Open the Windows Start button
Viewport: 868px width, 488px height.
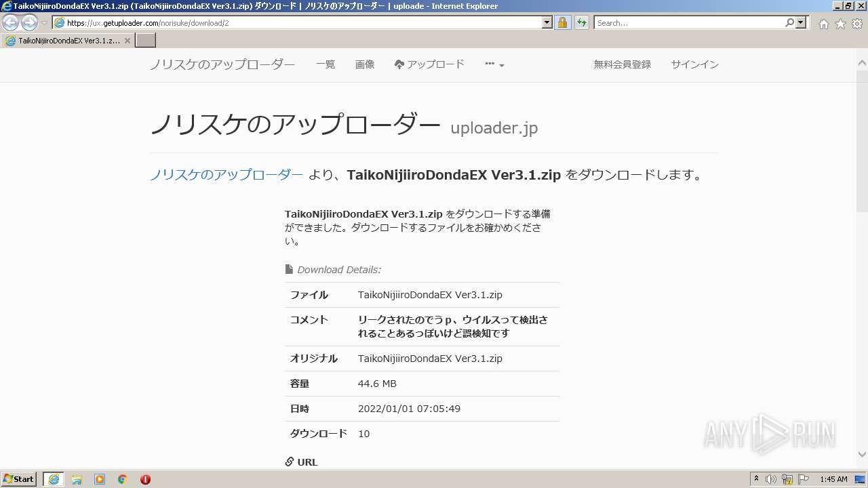(19, 479)
